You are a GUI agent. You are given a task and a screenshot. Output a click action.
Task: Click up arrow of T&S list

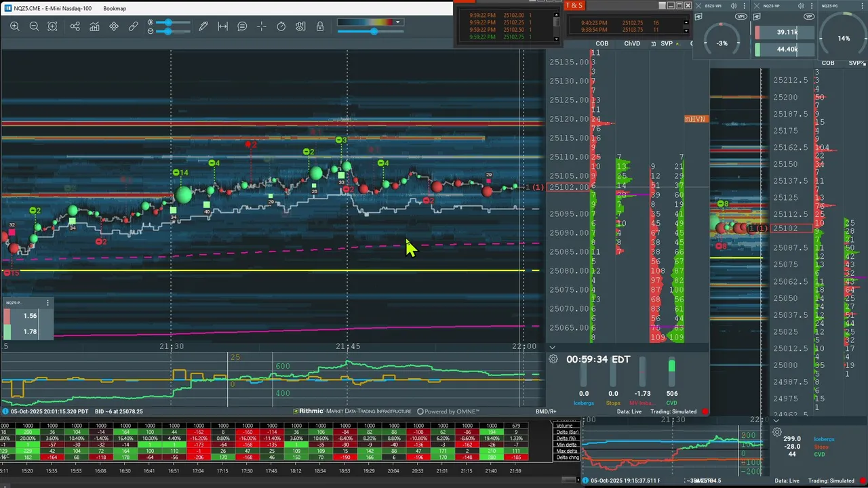686,22
